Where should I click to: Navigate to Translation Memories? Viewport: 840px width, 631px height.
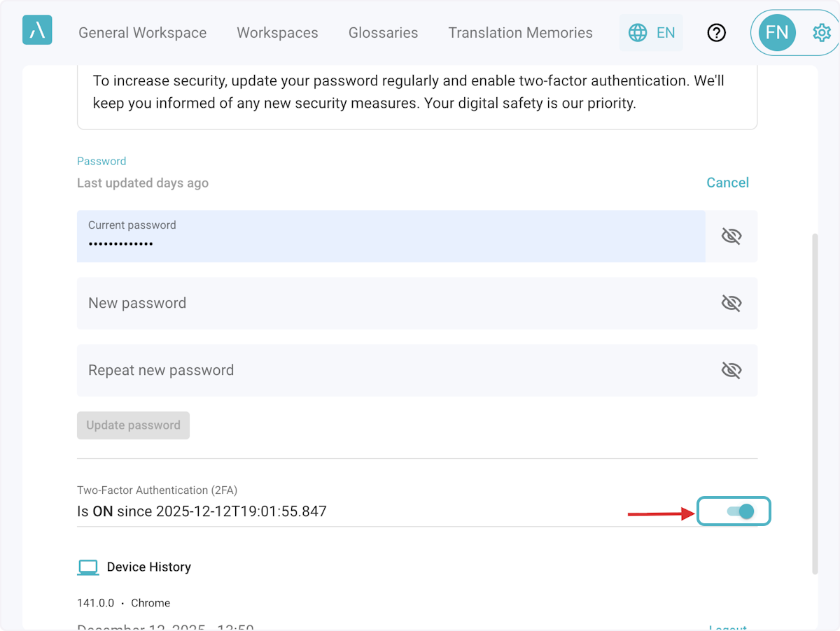click(x=520, y=33)
